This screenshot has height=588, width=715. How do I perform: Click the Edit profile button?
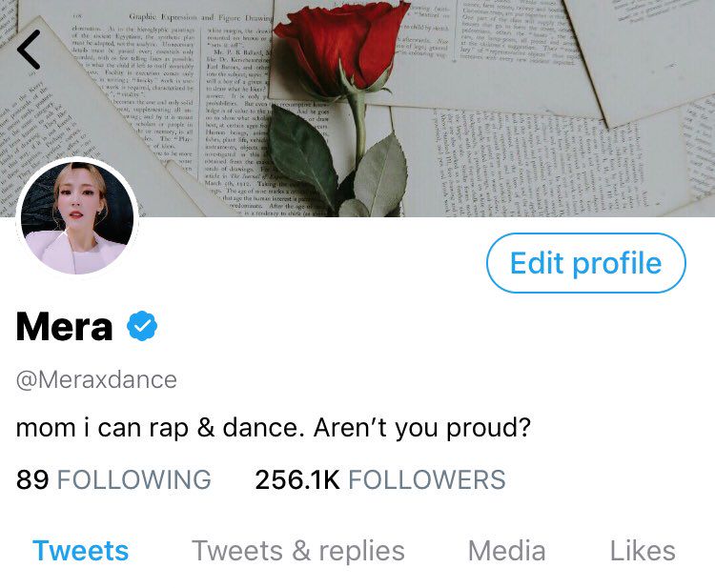[586, 263]
